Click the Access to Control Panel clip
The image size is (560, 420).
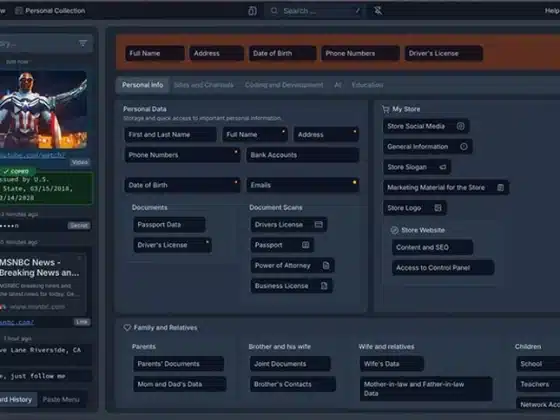(x=443, y=268)
